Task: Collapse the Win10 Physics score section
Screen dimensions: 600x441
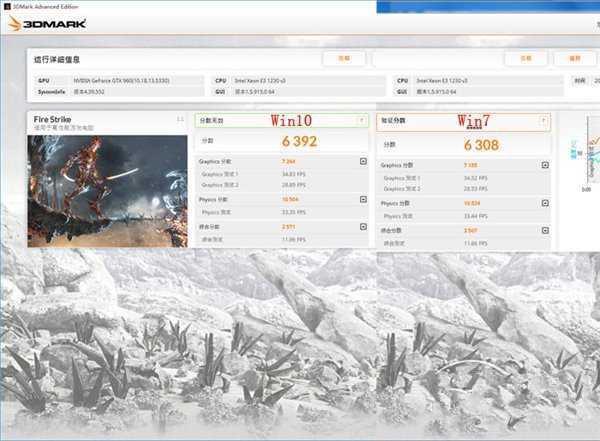Action: (363, 199)
